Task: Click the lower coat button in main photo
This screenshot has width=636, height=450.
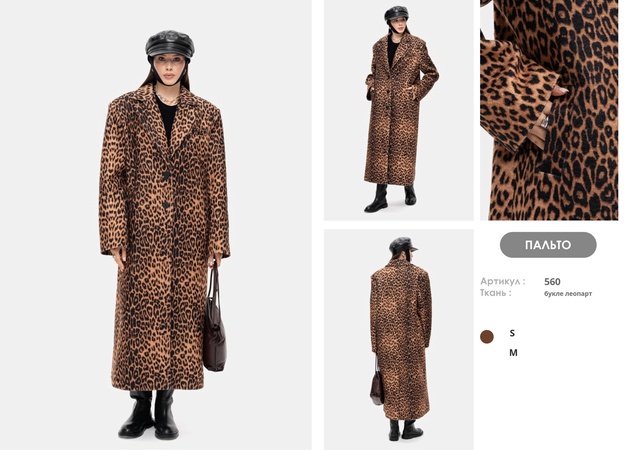Action: tap(166, 205)
